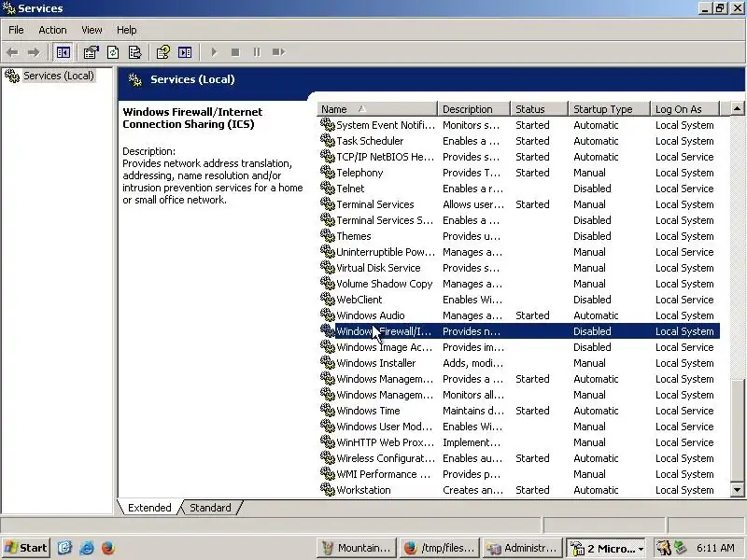
Task: Click the vertical scrollbar thumb in services list
Action: coord(737,430)
